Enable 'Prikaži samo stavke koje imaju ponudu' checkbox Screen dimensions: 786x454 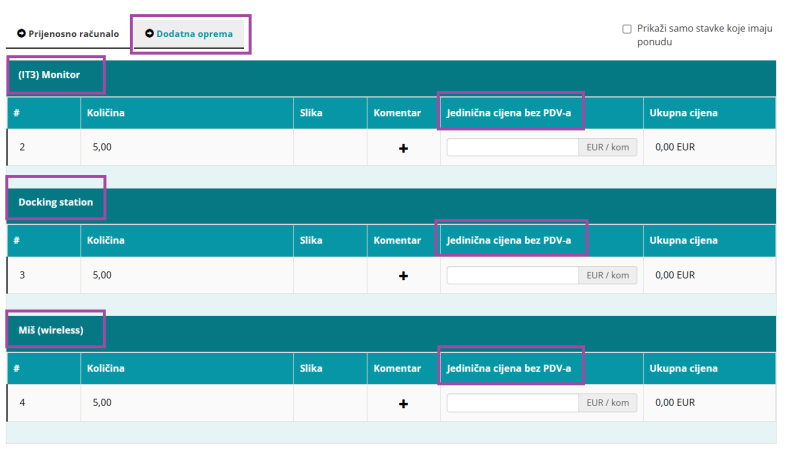click(x=626, y=29)
